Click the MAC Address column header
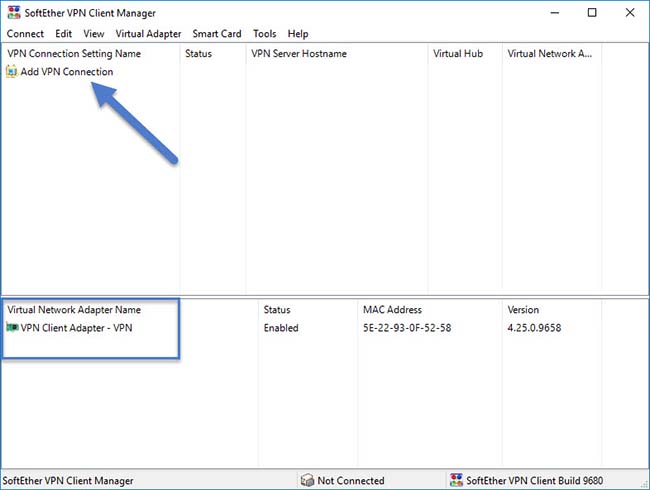This screenshot has width=650, height=490. pyautogui.click(x=430, y=310)
